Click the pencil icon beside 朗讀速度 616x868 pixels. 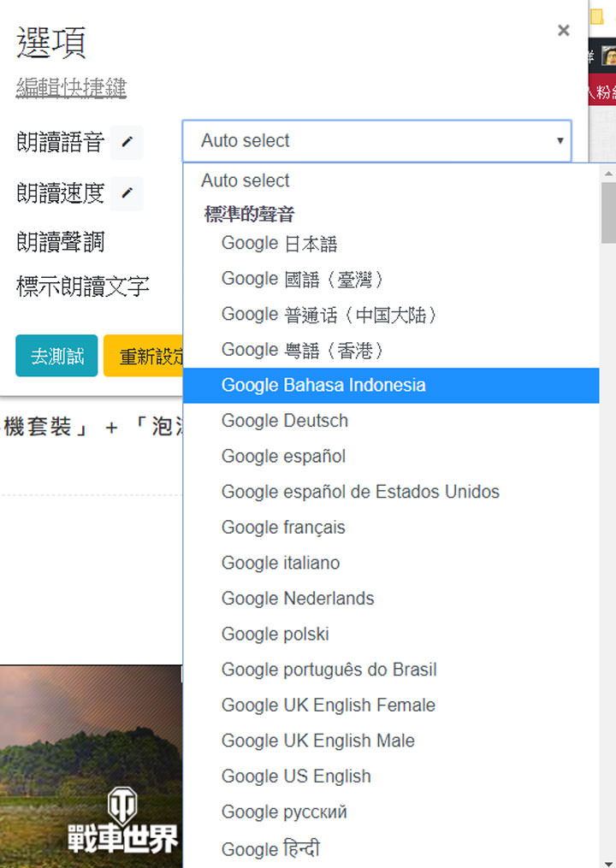[x=127, y=193]
